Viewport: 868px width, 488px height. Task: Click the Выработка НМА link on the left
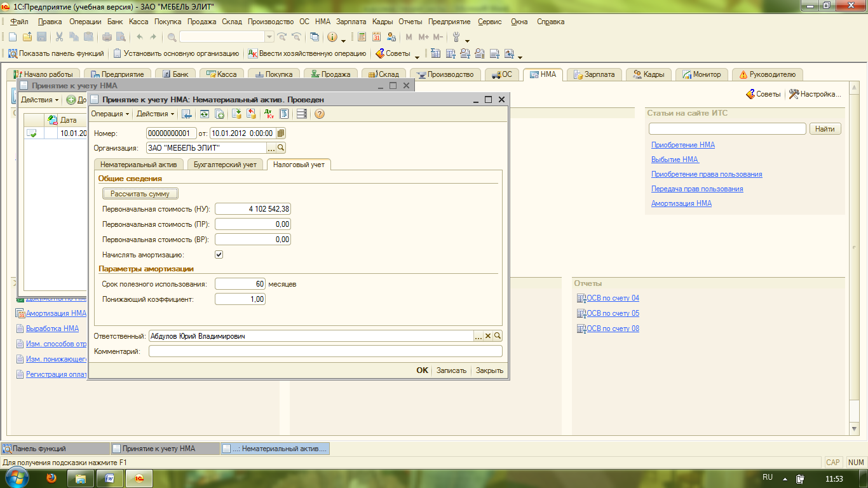coord(52,329)
